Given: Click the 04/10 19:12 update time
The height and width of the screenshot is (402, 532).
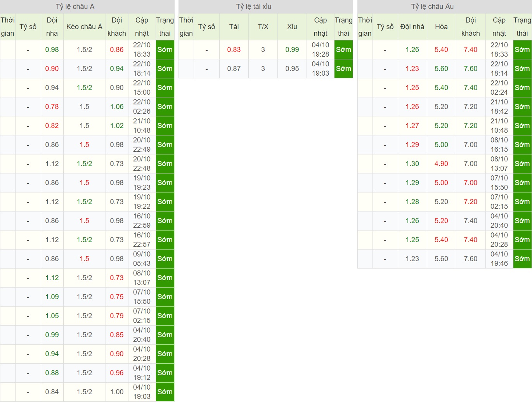Looking at the screenshot, I should (142, 373).
